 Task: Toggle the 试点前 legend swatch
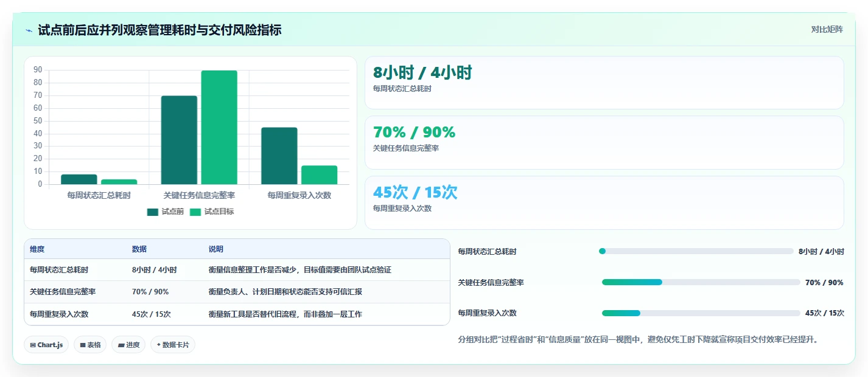click(153, 212)
